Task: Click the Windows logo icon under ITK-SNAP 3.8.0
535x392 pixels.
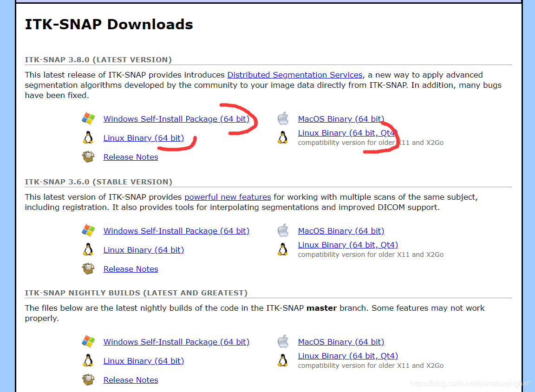Action: [x=88, y=118]
